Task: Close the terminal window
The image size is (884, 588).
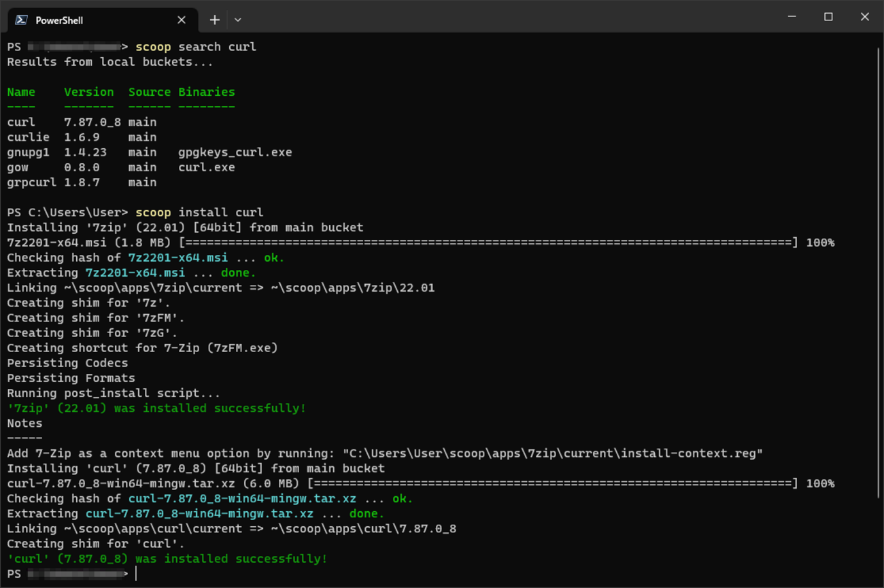Action: [864, 17]
